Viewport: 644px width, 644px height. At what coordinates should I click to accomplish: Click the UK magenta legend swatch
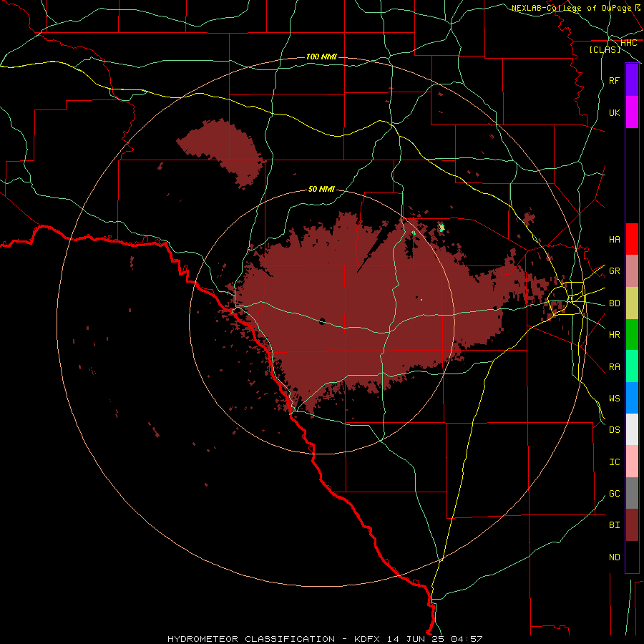point(632,112)
